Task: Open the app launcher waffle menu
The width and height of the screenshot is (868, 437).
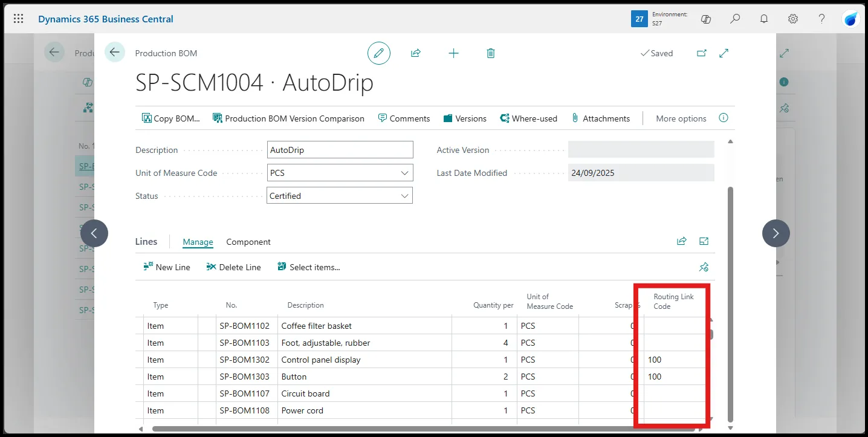Action: point(18,19)
